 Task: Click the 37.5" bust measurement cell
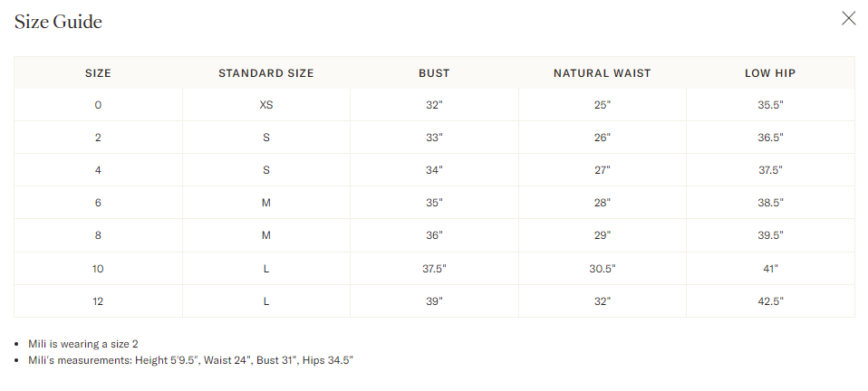434,268
